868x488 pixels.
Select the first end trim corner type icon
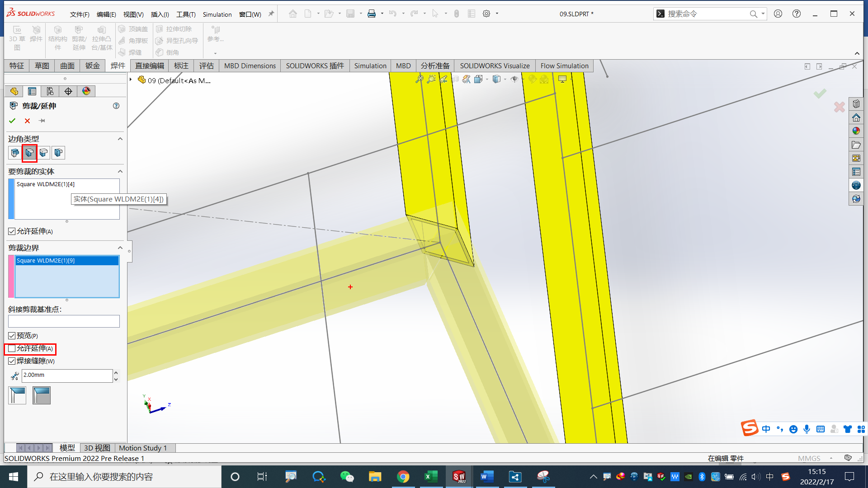click(15, 153)
